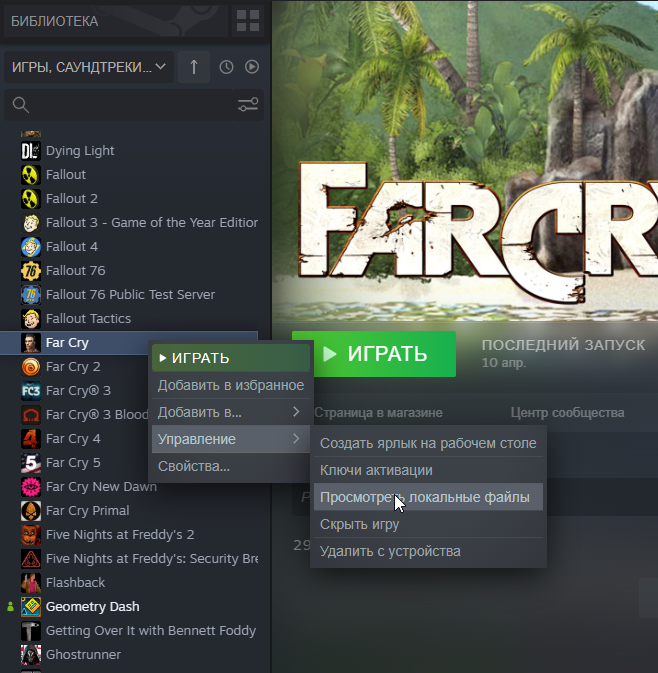The width and height of the screenshot is (658, 673).
Task: Open Центр сообщества link
Action: [567, 413]
